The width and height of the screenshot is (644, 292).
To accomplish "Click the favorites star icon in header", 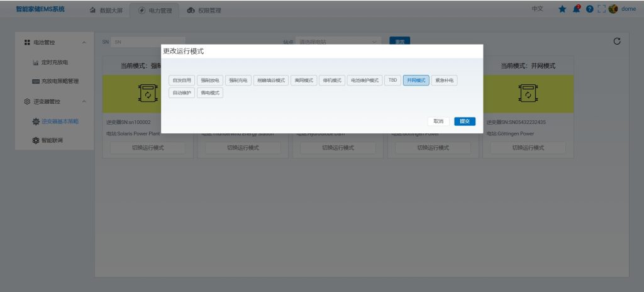I will tap(563, 9).
